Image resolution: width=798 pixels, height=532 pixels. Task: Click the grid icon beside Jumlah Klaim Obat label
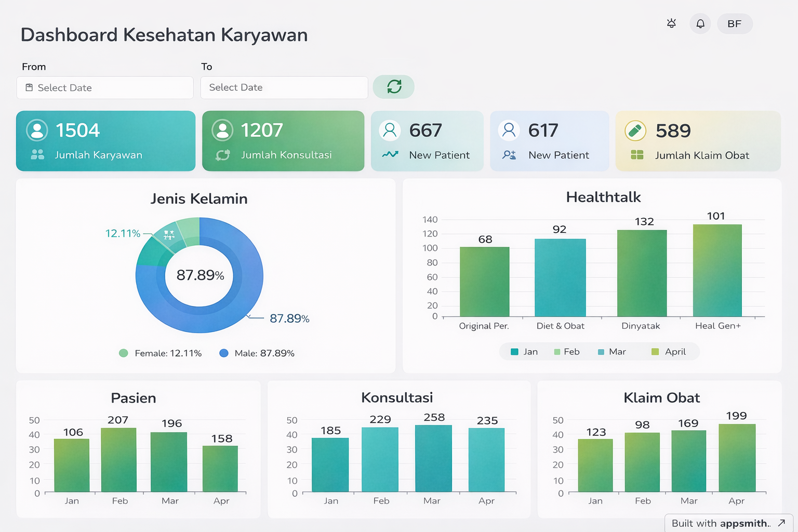[638, 155]
